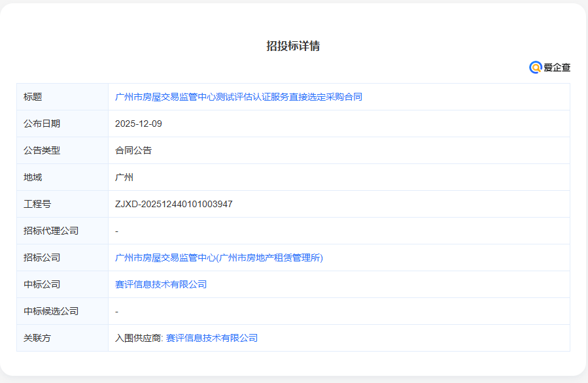Click the 工程号 row label
This screenshot has height=383, width=588.
pos(37,203)
